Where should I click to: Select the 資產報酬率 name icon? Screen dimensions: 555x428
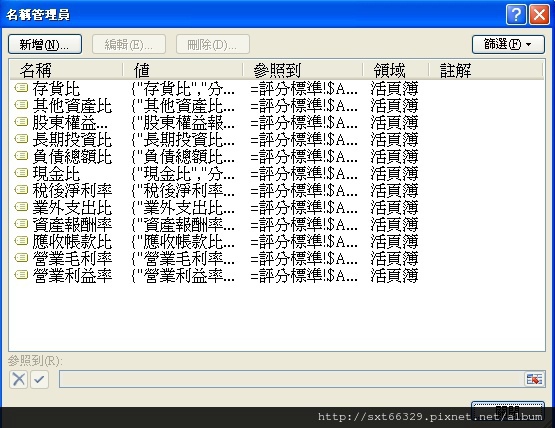click(x=21, y=224)
